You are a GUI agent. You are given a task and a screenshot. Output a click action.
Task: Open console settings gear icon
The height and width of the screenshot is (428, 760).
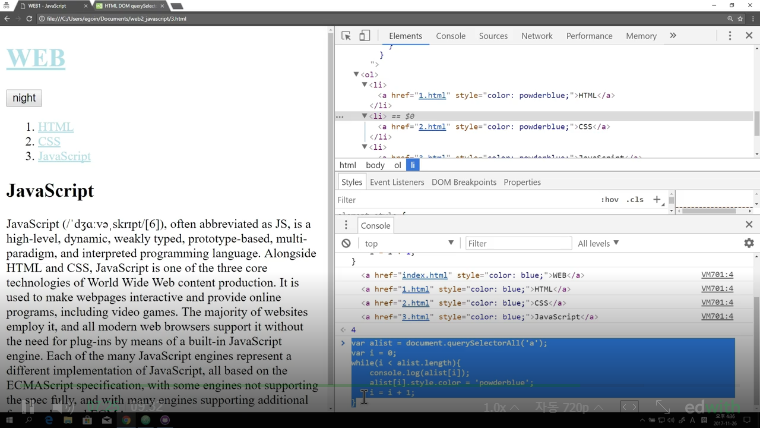pos(749,243)
